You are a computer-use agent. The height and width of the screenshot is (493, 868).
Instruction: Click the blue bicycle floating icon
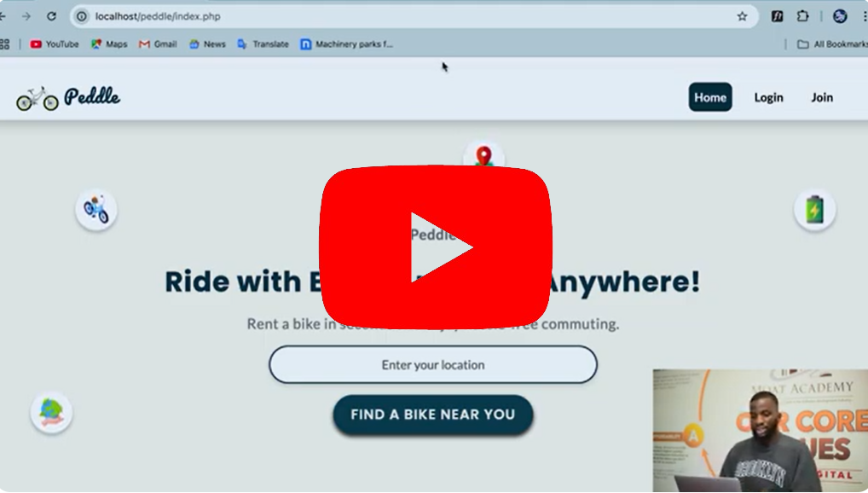click(x=96, y=210)
